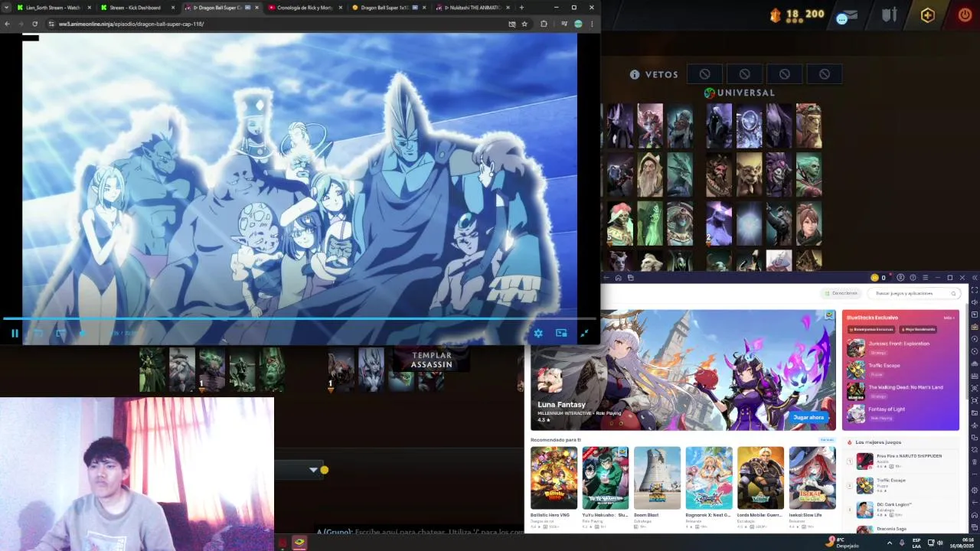Open hero filter dropdown arrow in Dota
The image size is (980, 551).
(313, 470)
